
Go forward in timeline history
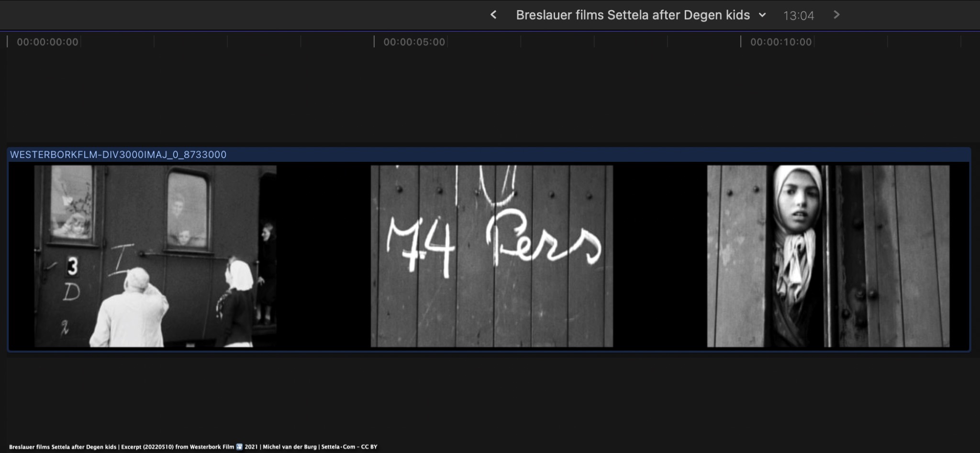click(836, 15)
